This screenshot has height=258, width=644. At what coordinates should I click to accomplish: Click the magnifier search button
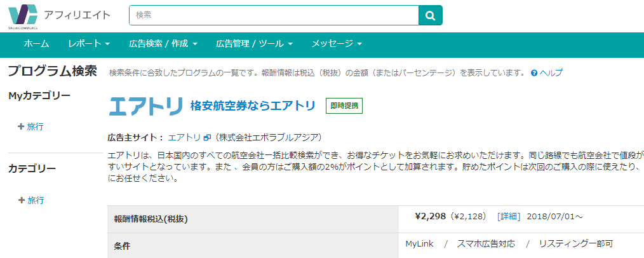[430, 16]
